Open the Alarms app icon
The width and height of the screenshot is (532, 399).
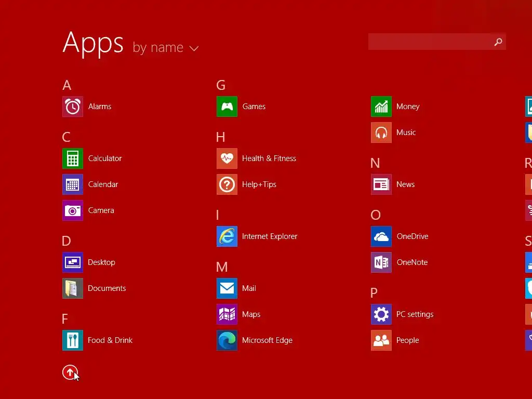pos(73,107)
